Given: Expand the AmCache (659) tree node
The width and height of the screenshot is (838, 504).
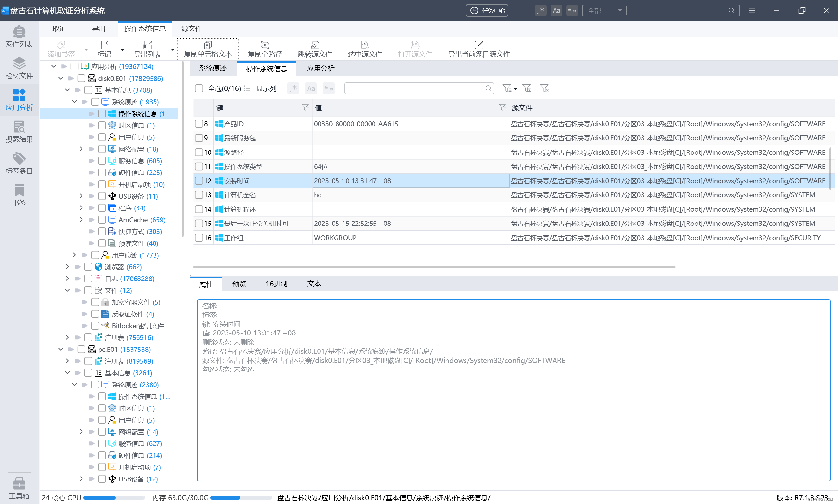Looking at the screenshot, I should 81,219.
